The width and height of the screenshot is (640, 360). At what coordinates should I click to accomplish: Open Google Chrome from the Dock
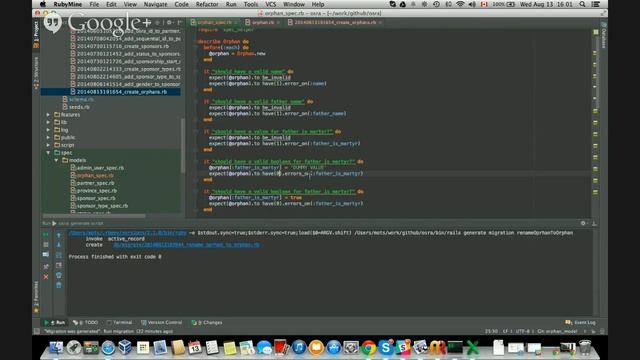369,347
